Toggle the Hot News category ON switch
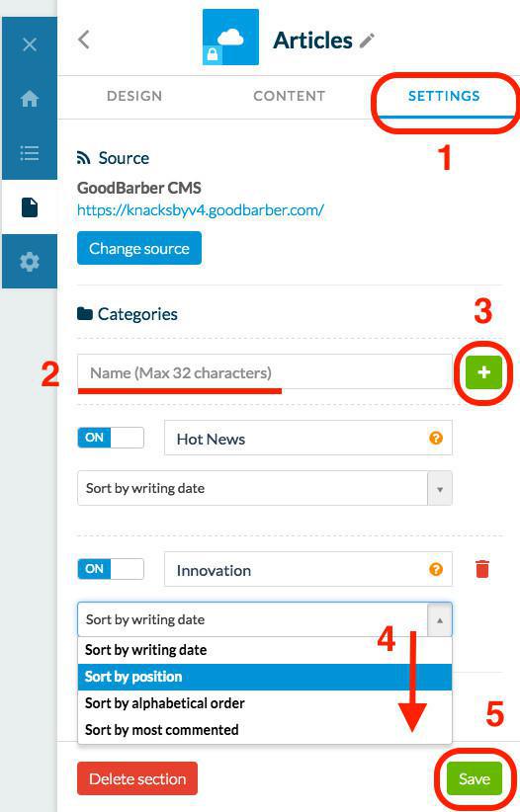The height and width of the screenshot is (812, 520). [x=111, y=438]
